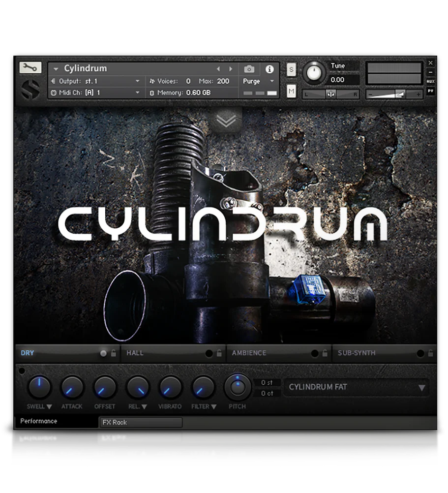This screenshot has width=448, height=493.
Task: Go to next instrument with the right arrow
Action: pyautogui.click(x=231, y=69)
